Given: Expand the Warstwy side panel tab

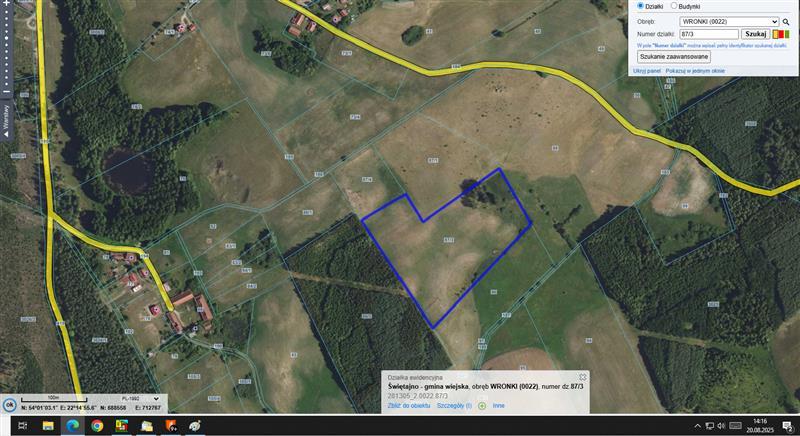Looking at the screenshot, I should [6, 120].
